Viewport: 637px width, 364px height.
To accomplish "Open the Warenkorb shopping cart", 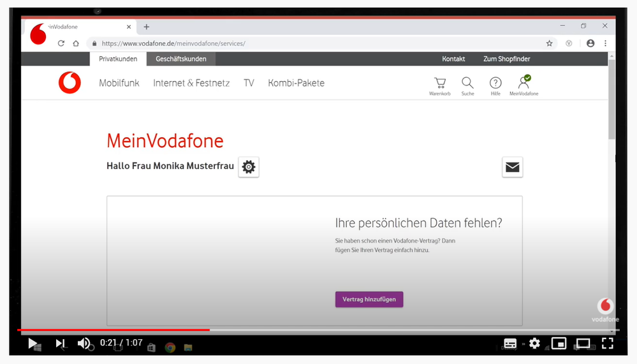I will (x=440, y=86).
